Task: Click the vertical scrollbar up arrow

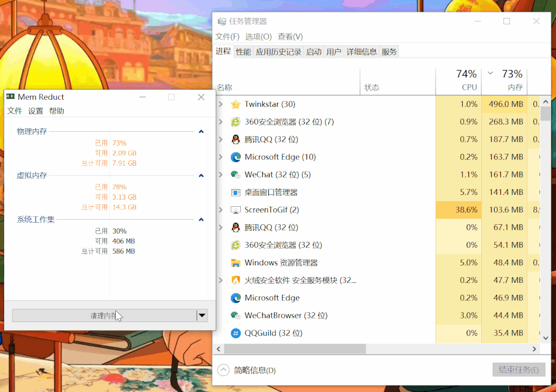Action: click(546, 101)
